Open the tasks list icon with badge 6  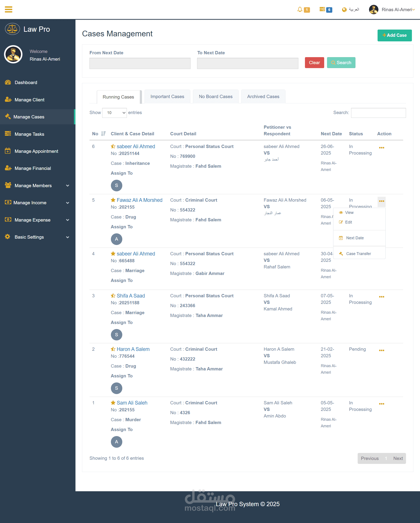pyautogui.click(x=322, y=9)
